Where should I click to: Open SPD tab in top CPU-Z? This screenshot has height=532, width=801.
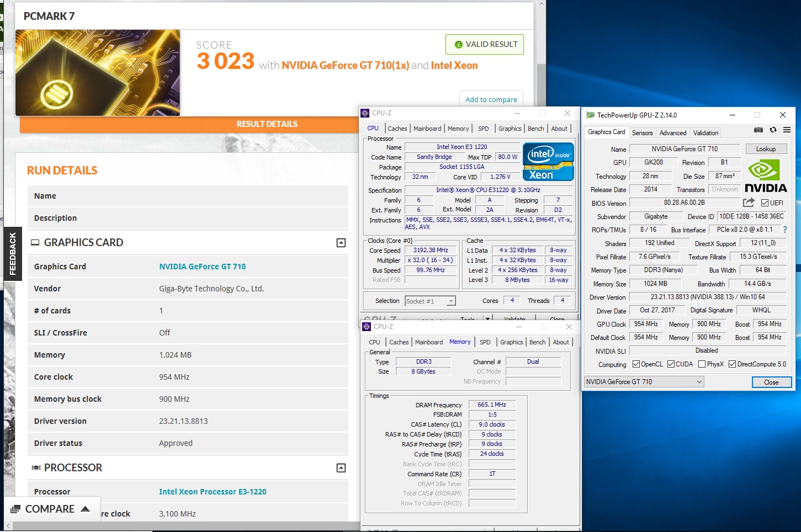pos(484,129)
